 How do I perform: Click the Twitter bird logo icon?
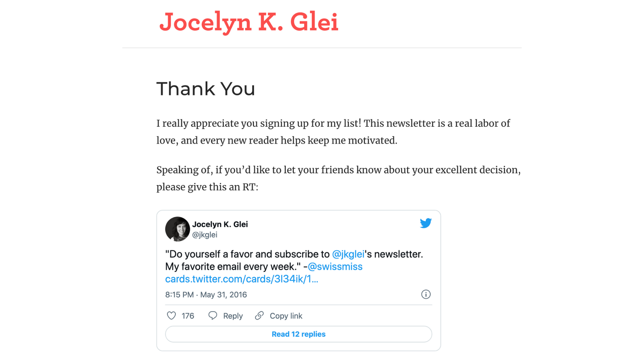point(426,223)
